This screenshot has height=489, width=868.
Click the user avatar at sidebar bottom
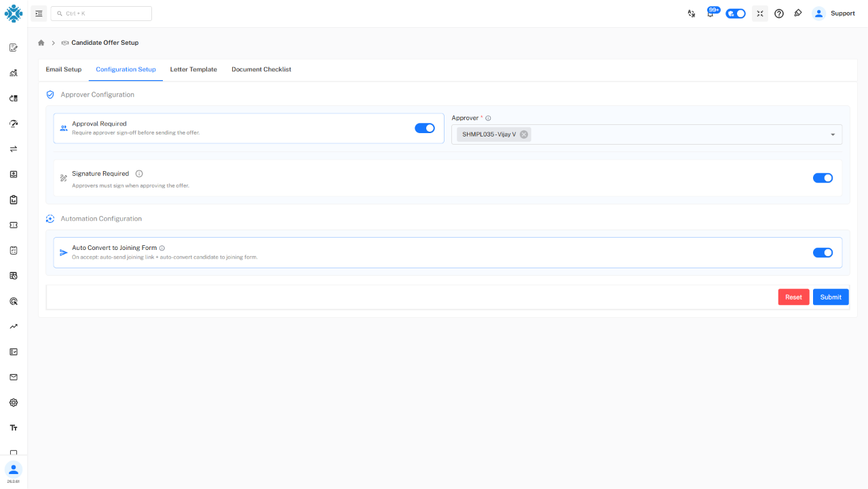(14, 469)
